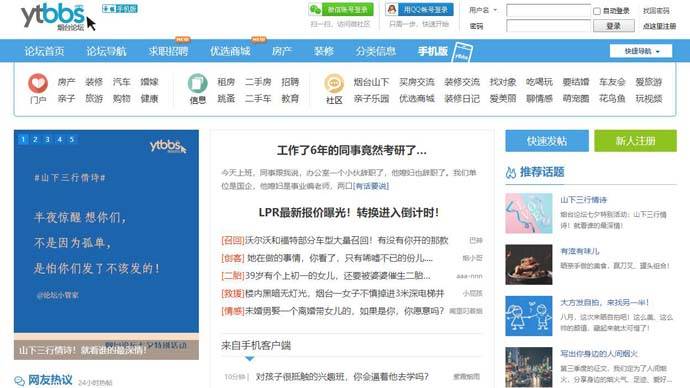The width and height of the screenshot is (690, 388).
Task: Select slide 5 on the banner carousel
Action: [72, 139]
